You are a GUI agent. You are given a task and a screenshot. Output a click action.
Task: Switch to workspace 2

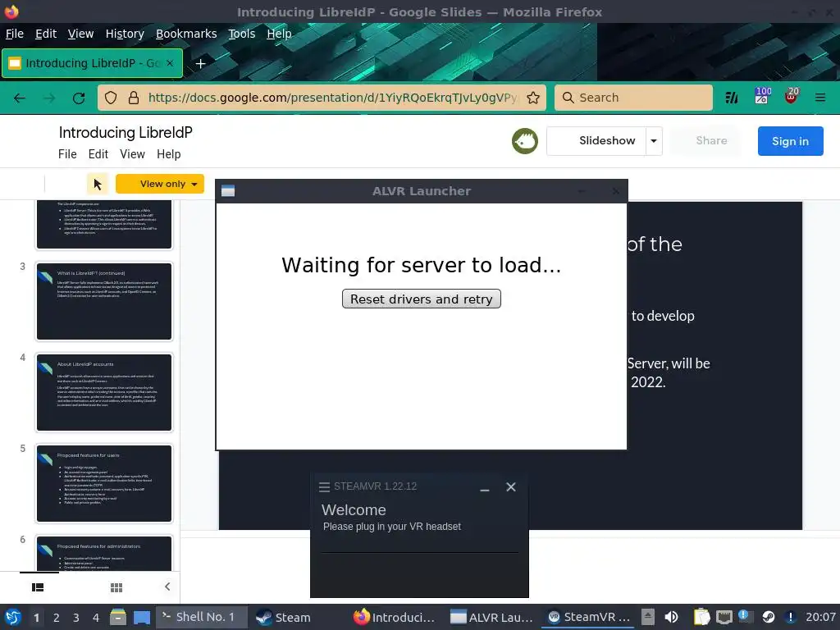[57, 618]
